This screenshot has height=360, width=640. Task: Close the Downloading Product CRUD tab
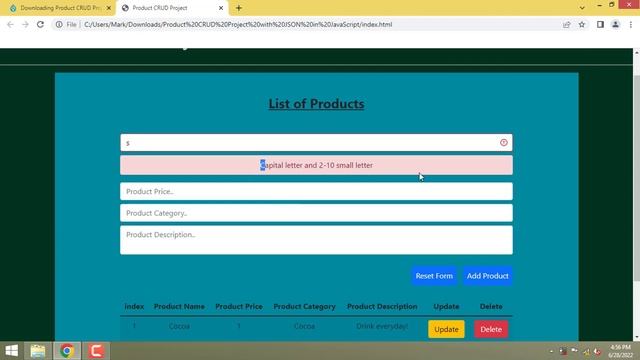[109, 8]
